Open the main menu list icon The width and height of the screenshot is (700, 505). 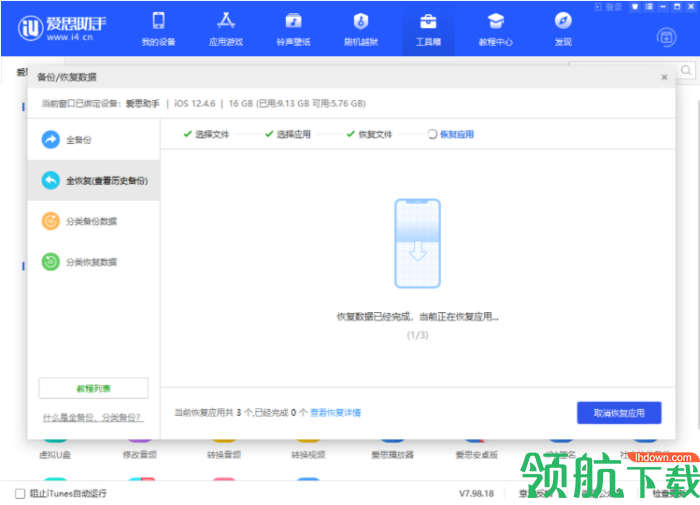click(649, 7)
